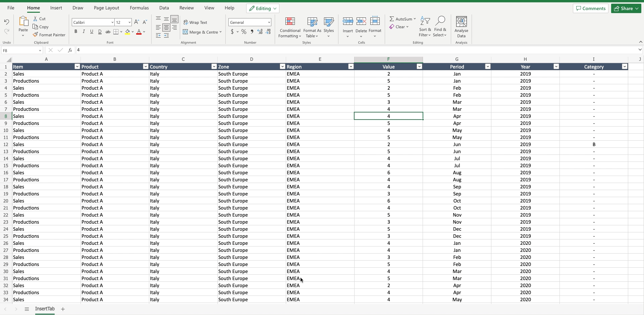This screenshot has width=644, height=315.
Task: Align text to the centre horizontally
Action: 166,28
